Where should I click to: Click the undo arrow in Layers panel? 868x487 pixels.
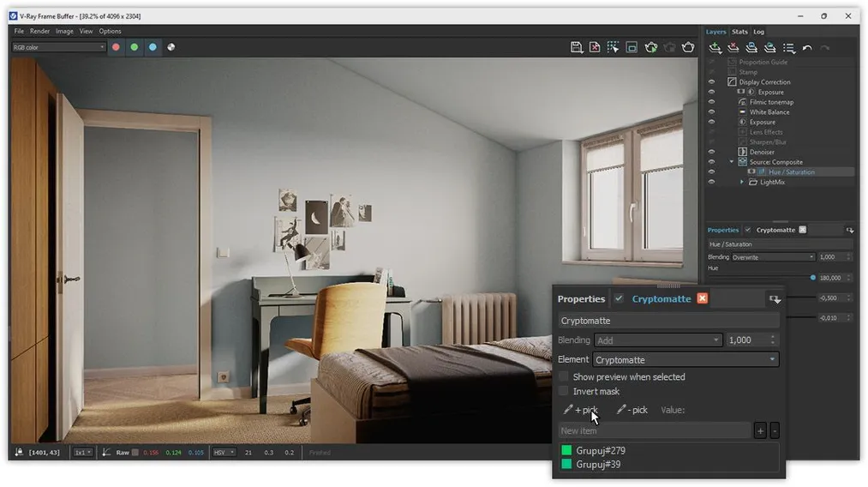[807, 48]
